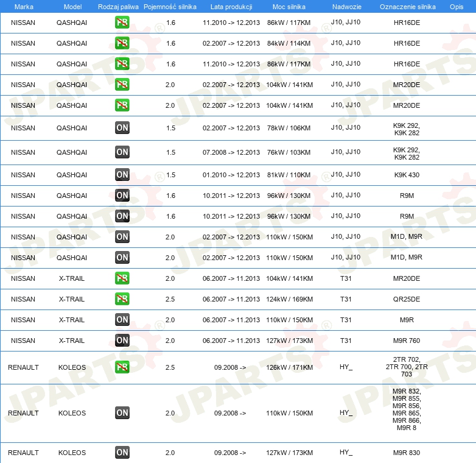This screenshot has height=463, width=476.
Task: Click diesel ON icon for Qashqai 78kW/106KM
Action: (x=122, y=128)
